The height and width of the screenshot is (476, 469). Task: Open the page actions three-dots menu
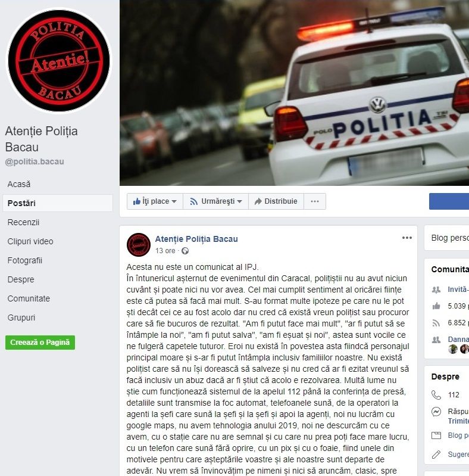coord(315,201)
